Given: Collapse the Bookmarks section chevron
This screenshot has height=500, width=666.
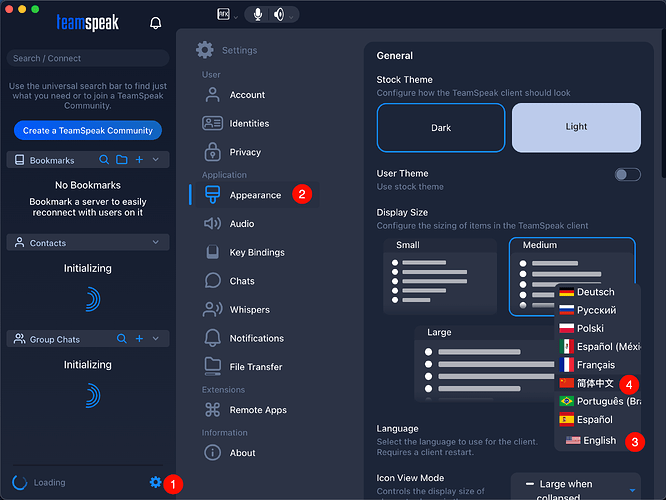Looking at the screenshot, I should click(155, 160).
